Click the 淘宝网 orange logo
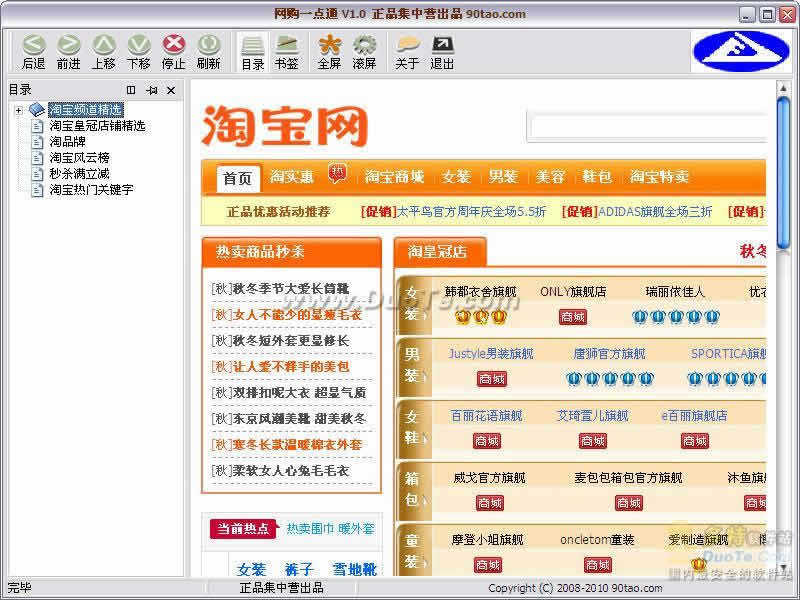This screenshot has height=600, width=800. click(285, 126)
